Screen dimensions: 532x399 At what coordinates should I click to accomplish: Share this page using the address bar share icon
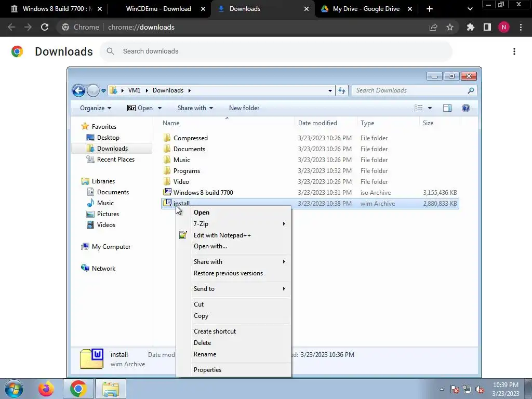(433, 27)
